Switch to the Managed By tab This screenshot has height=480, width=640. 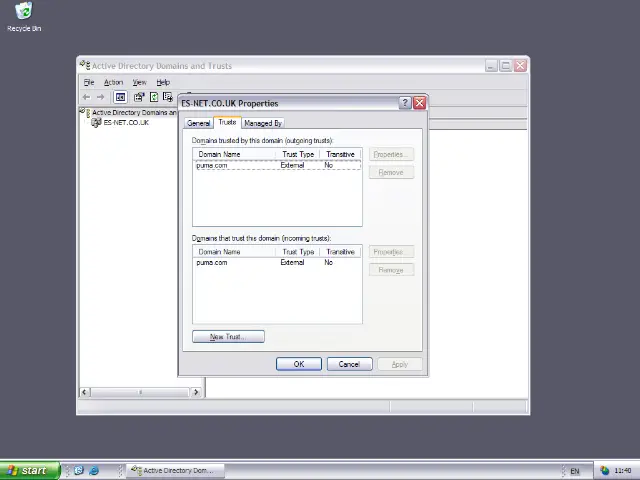coord(263,123)
